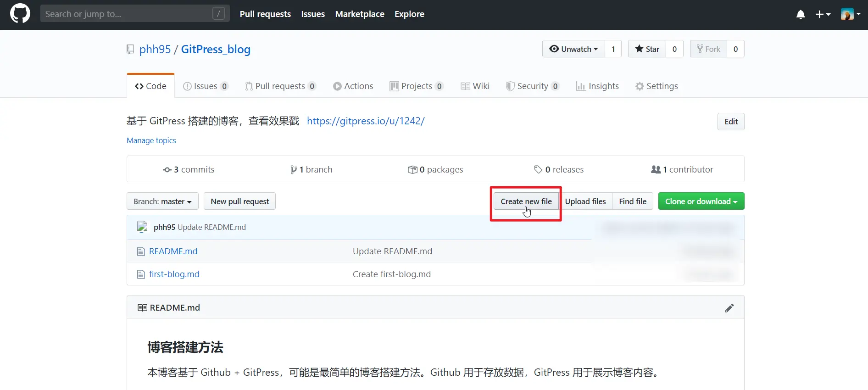This screenshot has height=390, width=868.
Task: Click Find file
Action: (633, 201)
